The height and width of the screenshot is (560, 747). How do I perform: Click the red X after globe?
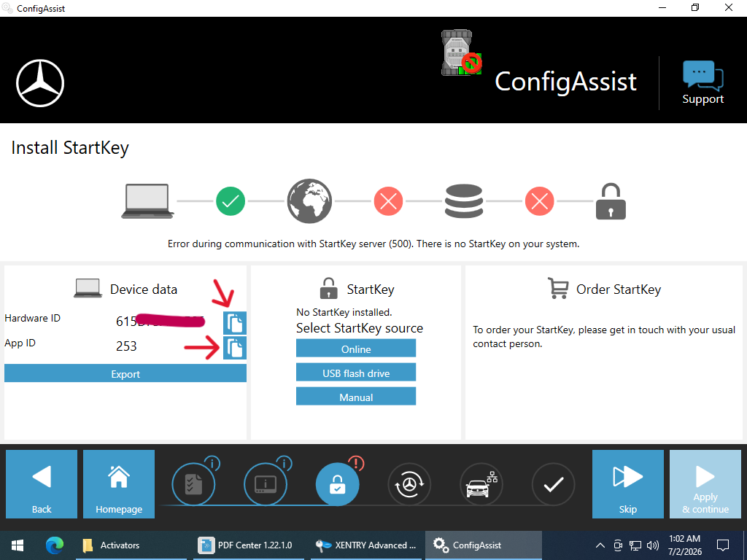[388, 201]
